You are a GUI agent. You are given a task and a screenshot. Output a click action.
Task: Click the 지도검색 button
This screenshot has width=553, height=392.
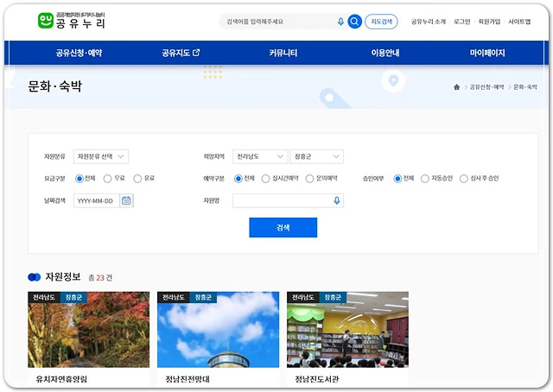click(x=382, y=22)
